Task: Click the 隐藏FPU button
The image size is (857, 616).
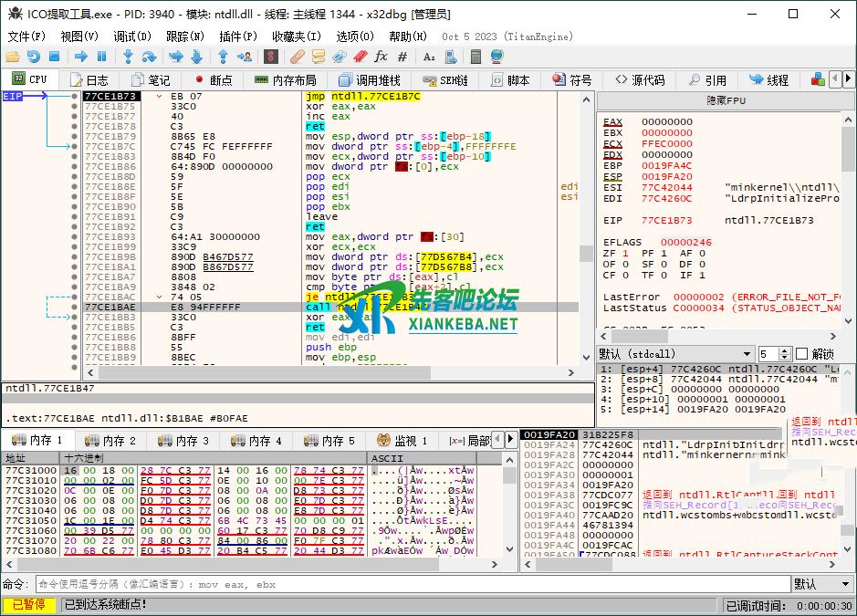Action: click(726, 100)
